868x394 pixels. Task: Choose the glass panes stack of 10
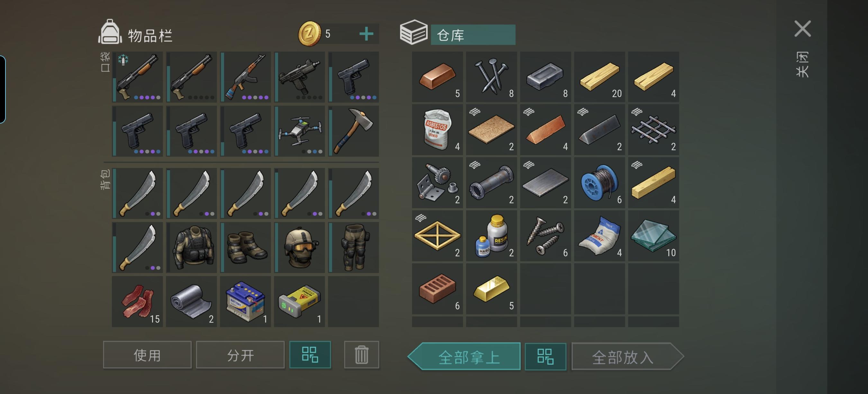(x=653, y=235)
